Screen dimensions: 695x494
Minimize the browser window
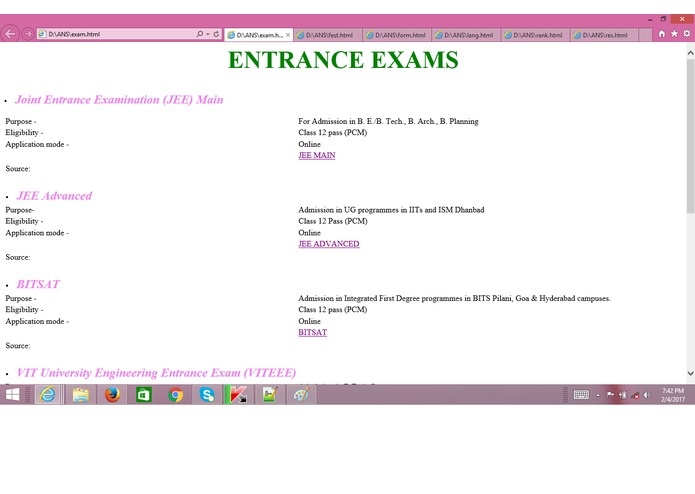pos(650,19)
